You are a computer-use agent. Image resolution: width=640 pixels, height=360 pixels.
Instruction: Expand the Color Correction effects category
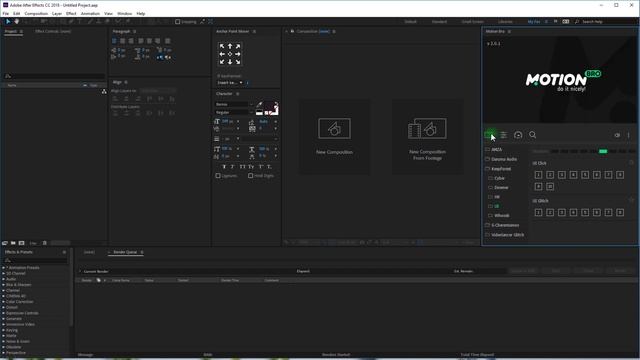[x=4, y=302]
